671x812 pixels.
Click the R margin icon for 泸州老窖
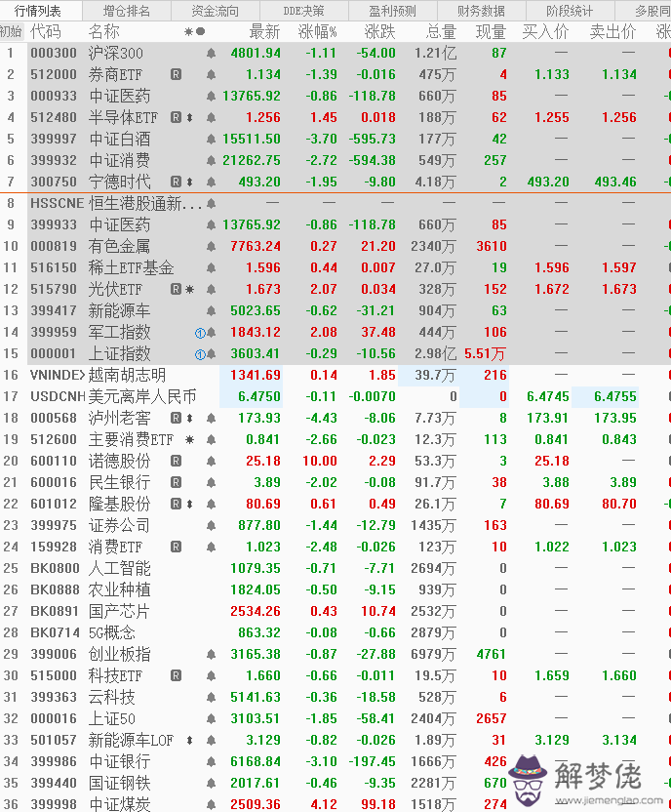tap(176, 418)
